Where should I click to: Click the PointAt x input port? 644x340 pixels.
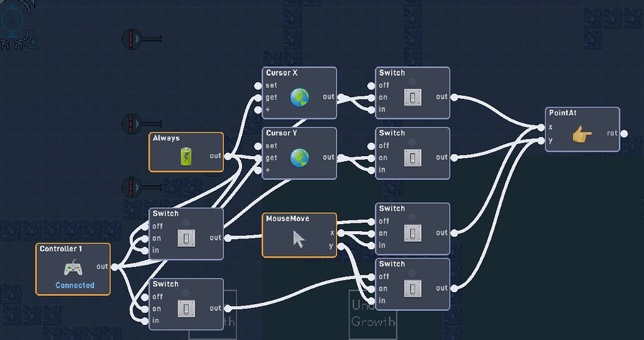tap(541, 127)
